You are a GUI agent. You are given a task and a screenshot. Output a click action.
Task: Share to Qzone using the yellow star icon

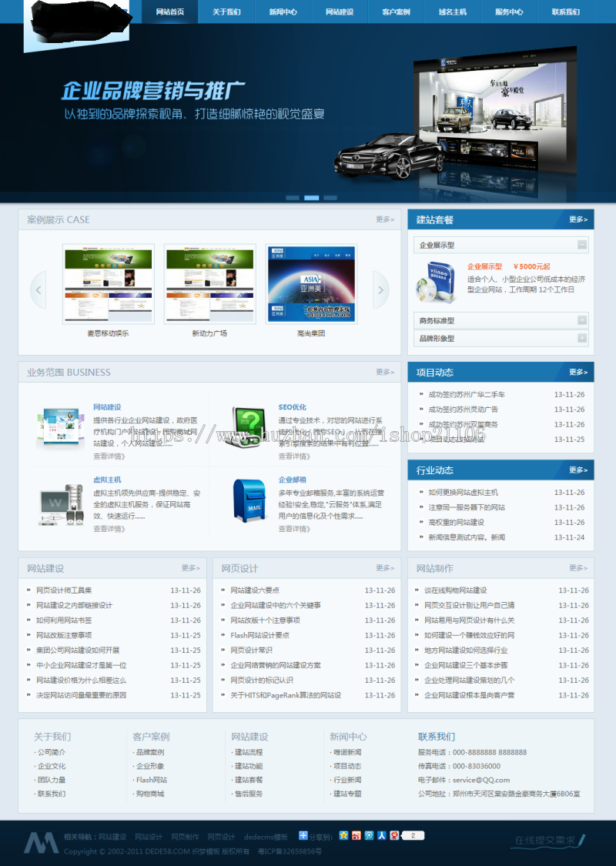pyautogui.click(x=343, y=835)
